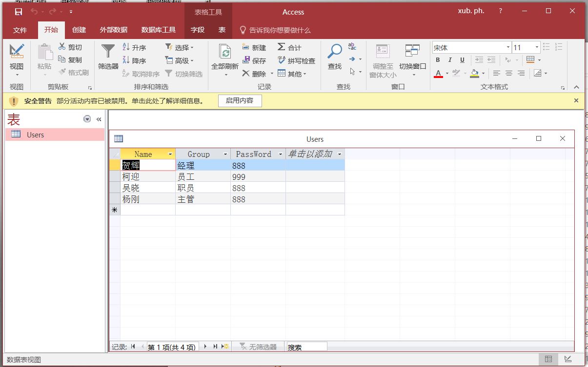Go to last record navigation button
Screen dimensions: 588x367
pyautogui.click(x=215, y=347)
